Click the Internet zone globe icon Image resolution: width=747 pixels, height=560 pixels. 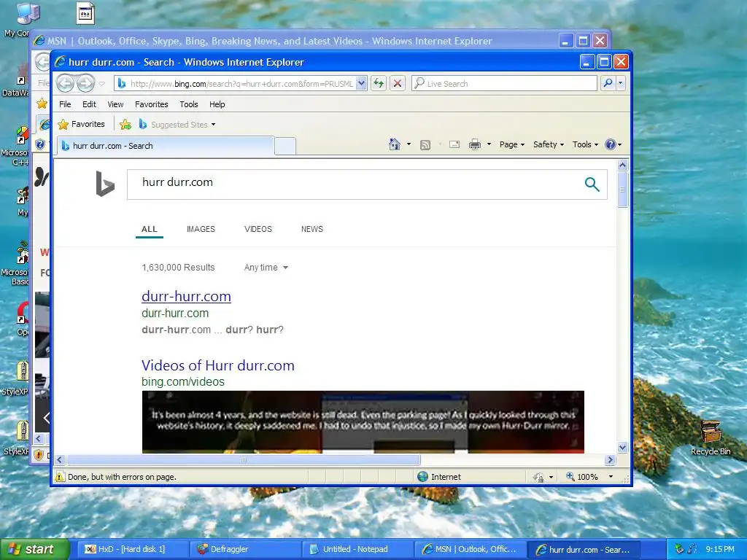[x=422, y=477]
